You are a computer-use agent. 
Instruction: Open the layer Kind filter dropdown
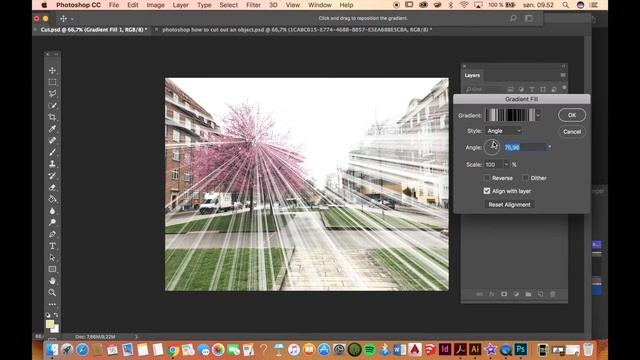point(484,89)
